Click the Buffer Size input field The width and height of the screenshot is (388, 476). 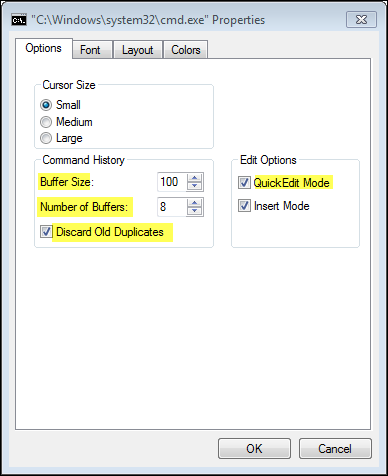click(172, 182)
